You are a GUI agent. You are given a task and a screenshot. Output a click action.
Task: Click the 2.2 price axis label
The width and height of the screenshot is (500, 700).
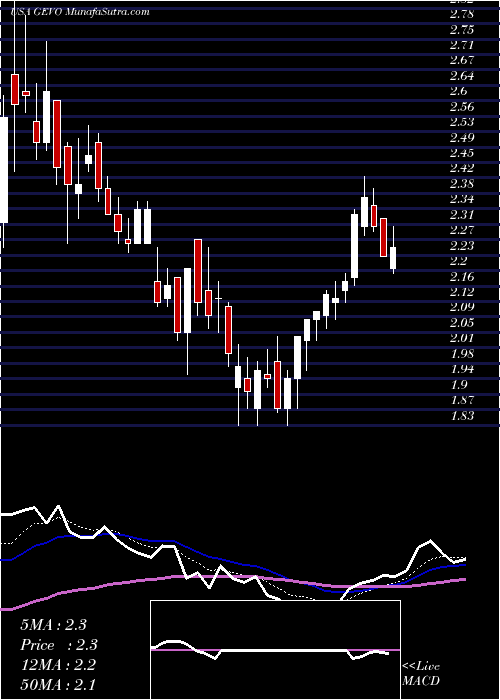point(459,261)
